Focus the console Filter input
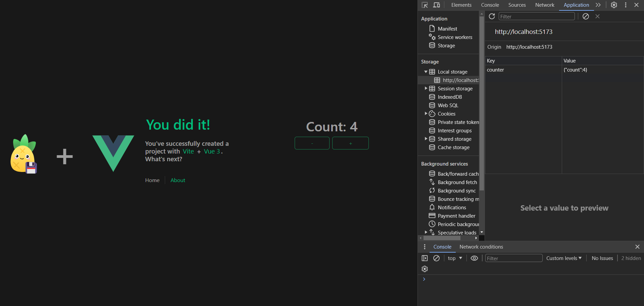The width and height of the screenshot is (644, 306). pos(514,258)
